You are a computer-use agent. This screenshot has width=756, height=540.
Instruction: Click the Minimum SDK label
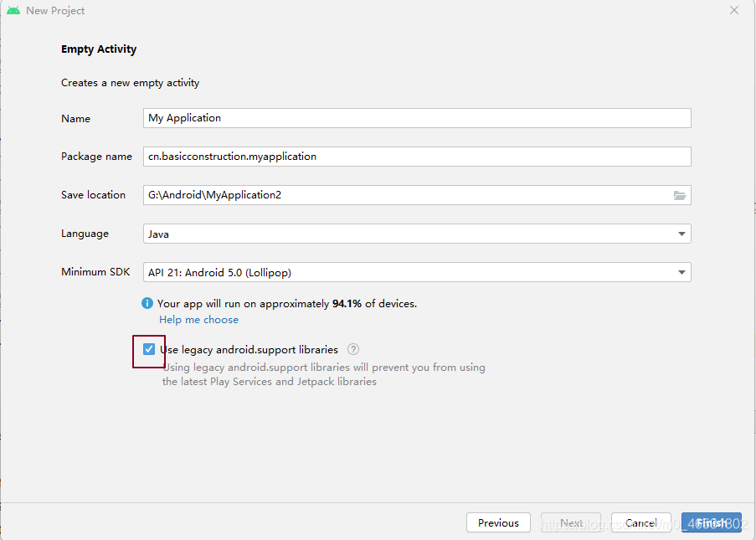[x=95, y=272]
